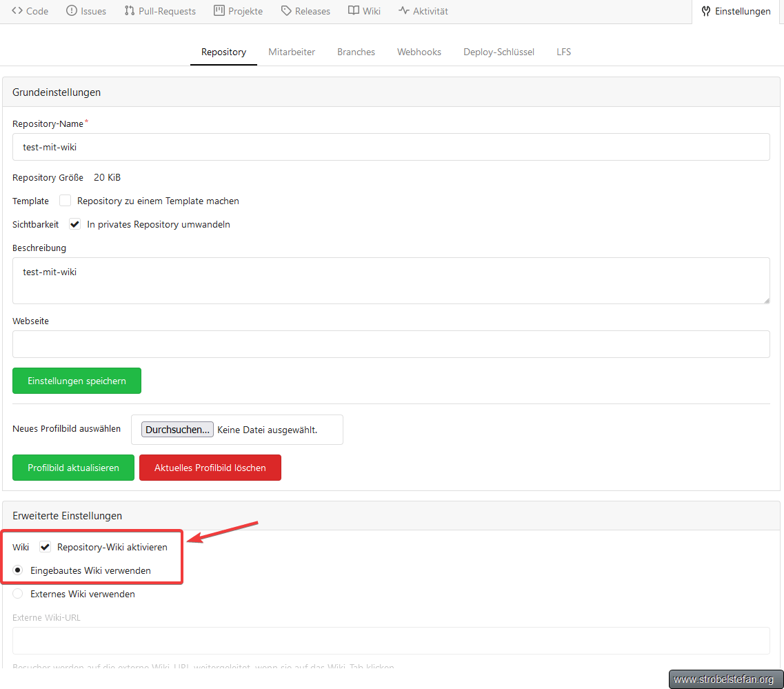Click the red Aktuelles Profilbild löschen button
Image resolution: width=784 pixels, height=689 pixels.
210,468
